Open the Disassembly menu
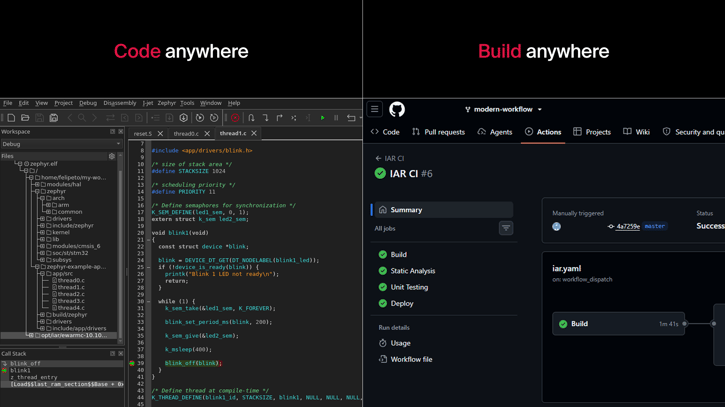Image resolution: width=725 pixels, height=407 pixels. click(120, 103)
